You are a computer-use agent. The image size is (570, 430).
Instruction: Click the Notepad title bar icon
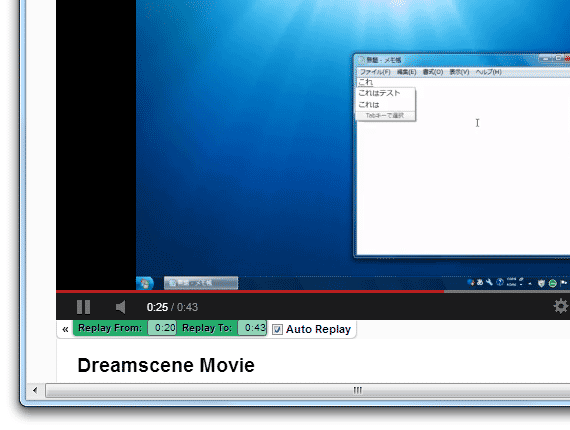[x=362, y=60]
